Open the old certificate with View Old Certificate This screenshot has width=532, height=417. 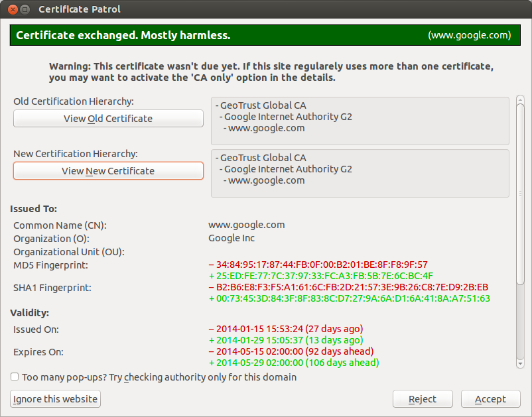tap(108, 118)
